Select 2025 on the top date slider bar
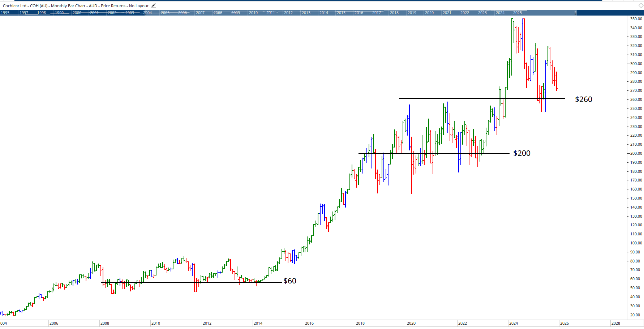The height and width of the screenshot is (329, 644). pos(518,13)
